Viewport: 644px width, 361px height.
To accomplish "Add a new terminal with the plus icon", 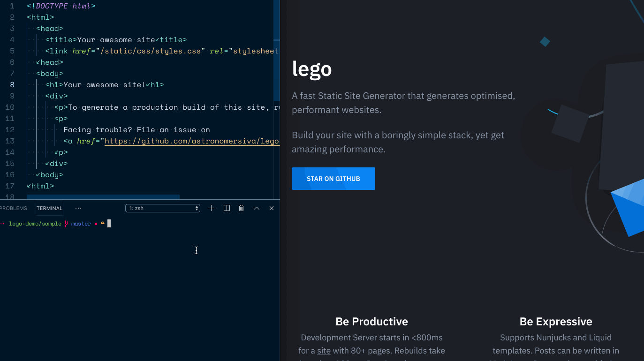I will [211, 208].
